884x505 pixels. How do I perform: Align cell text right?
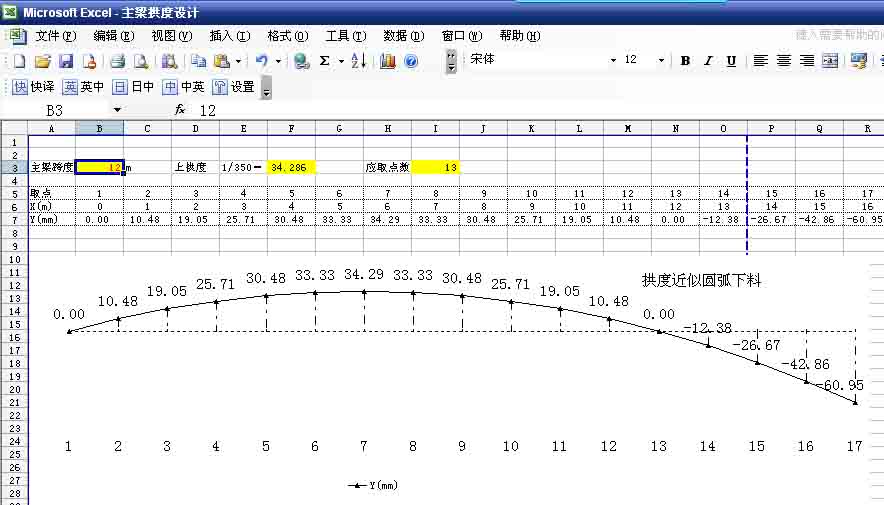pos(807,61)
